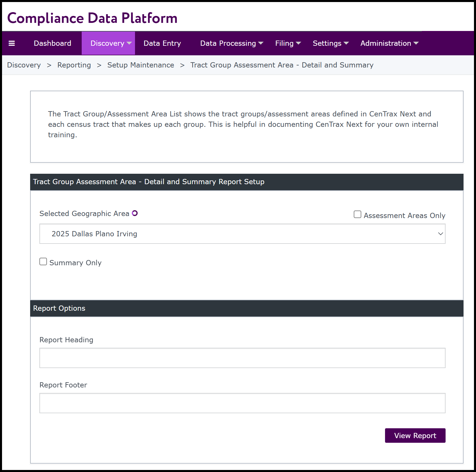Expand the Selected Geographic Area dropdown
Screen dimensions: 476x472
coord(242,234)
